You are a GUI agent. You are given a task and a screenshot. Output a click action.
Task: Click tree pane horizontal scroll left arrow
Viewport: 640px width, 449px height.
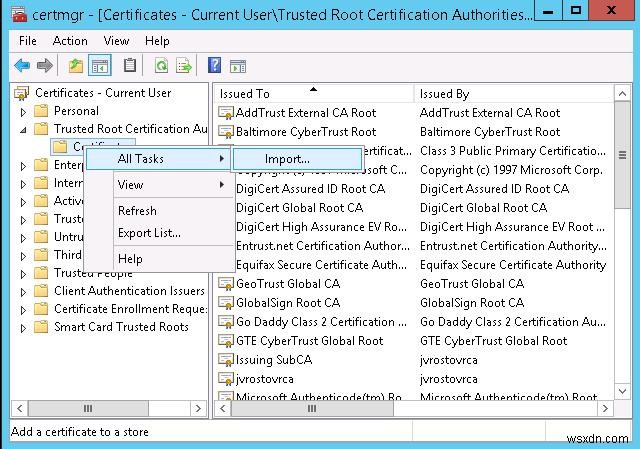tap(20, 408)
